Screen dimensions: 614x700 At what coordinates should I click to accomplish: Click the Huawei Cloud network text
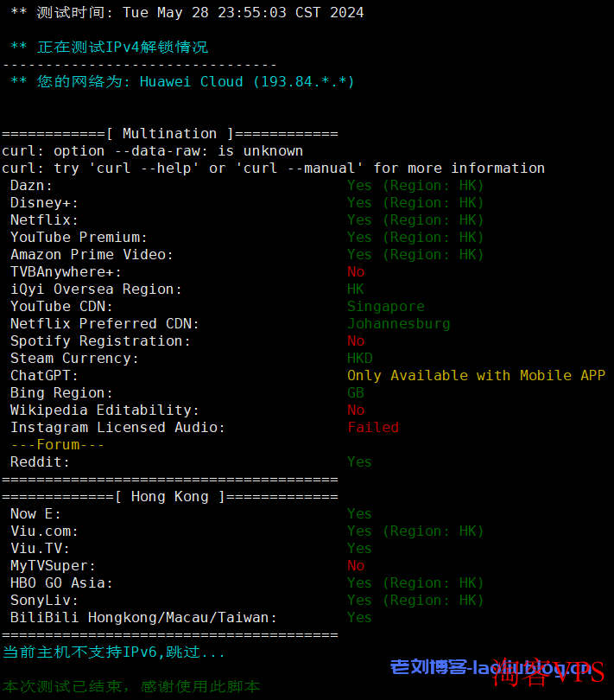[x=247, y=81]
